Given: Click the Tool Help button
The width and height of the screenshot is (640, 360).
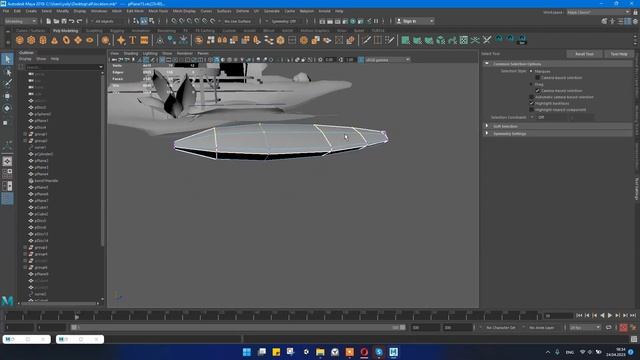Looking at the screenshot, I should (x=619, y=54).
